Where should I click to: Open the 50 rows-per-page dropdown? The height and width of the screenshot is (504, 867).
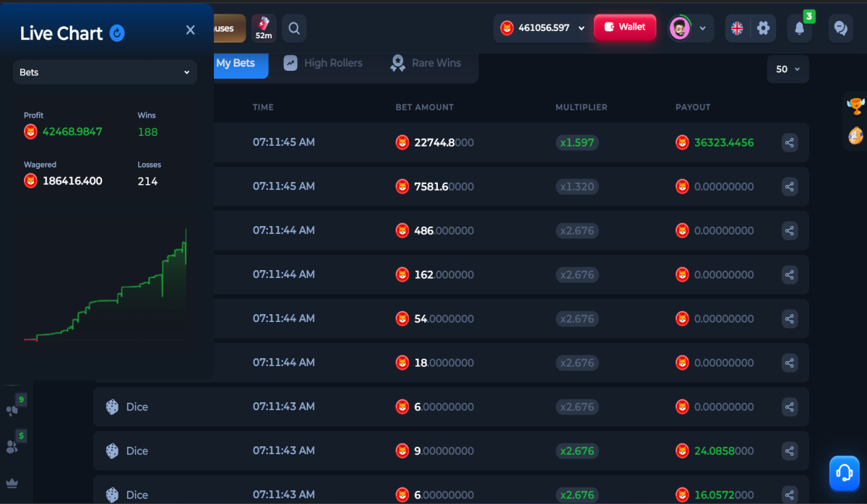[x=788, y=69]
